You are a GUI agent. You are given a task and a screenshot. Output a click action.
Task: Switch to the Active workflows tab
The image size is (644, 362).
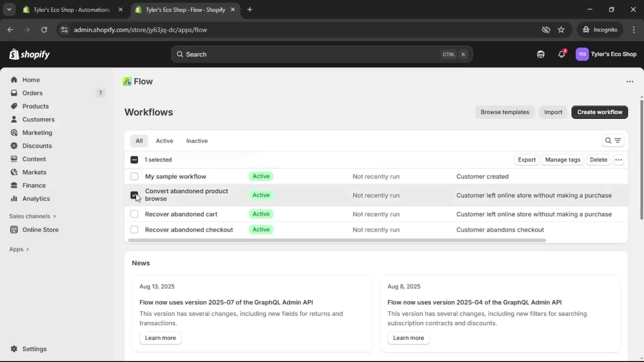click(164, 141)
